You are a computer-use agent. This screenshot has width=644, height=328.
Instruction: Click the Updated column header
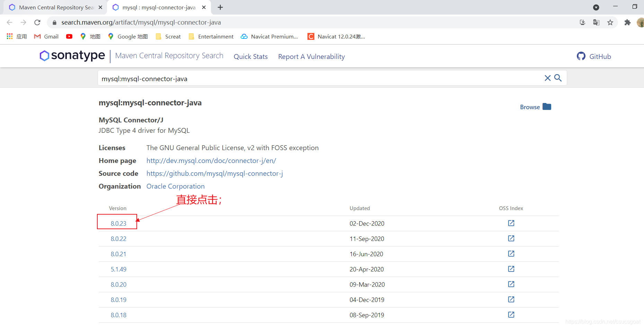[360, 208]
